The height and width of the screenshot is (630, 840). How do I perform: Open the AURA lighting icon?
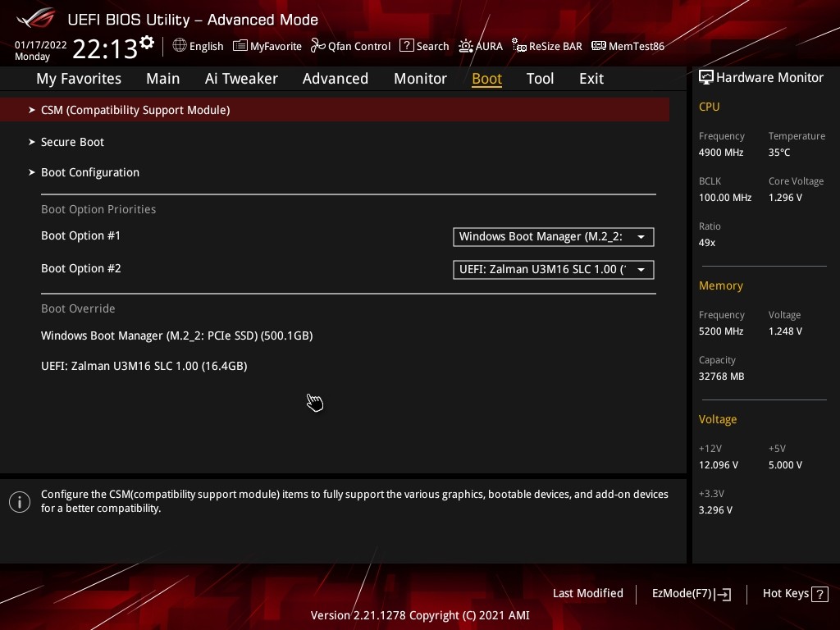[466, 46]
